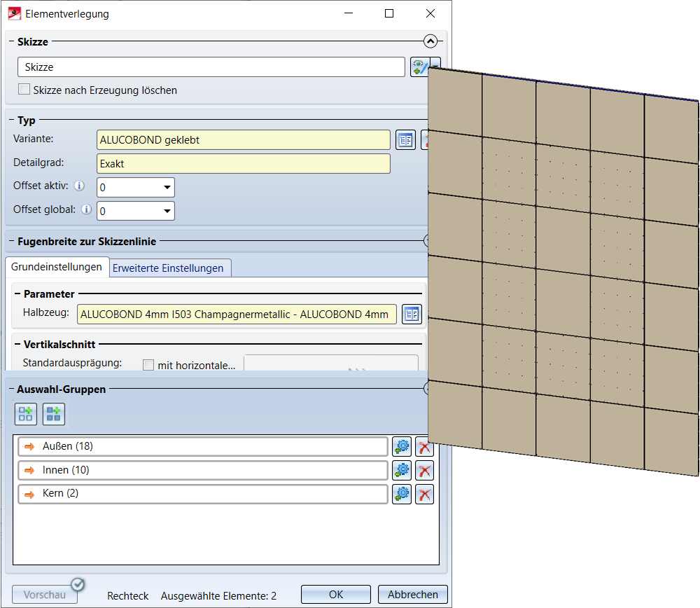Click the second add selection group icon
The image size is (700, 608).
pos(54,414)
